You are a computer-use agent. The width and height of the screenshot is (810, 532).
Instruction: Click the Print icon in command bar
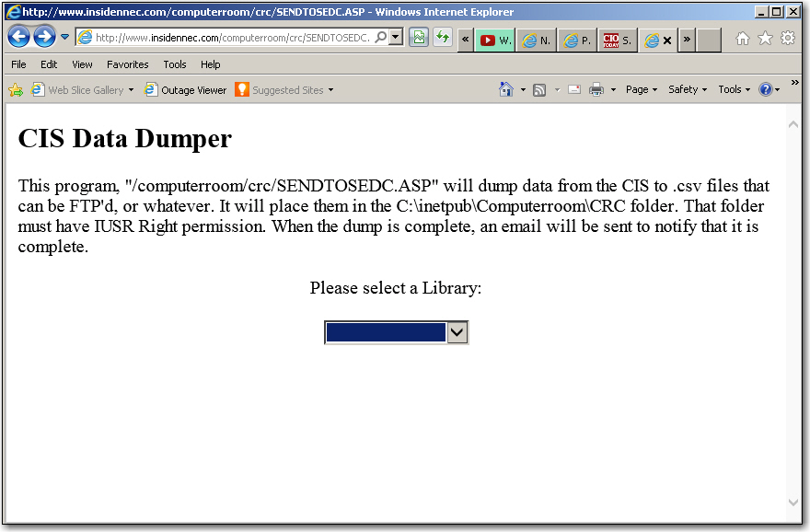tap(596, 89)
